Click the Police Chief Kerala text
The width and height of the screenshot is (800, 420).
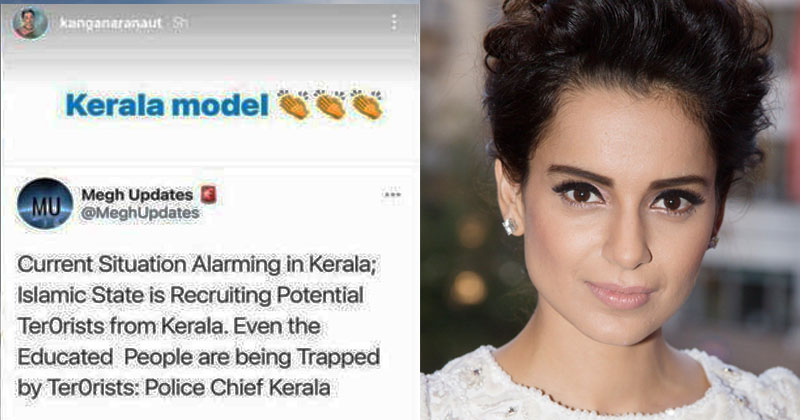coord(237,388)
